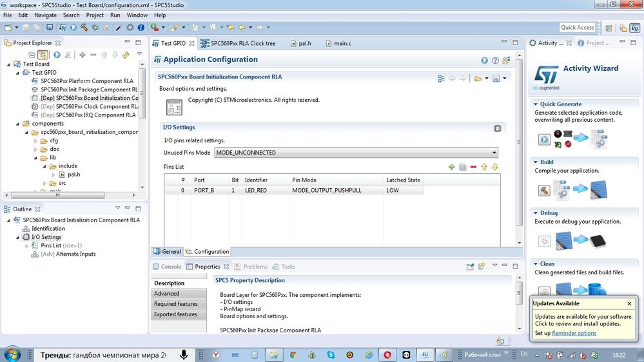Collapse the Test Board project tree node
The height and width of the screenshot is (362, 644).
(8, 64)
